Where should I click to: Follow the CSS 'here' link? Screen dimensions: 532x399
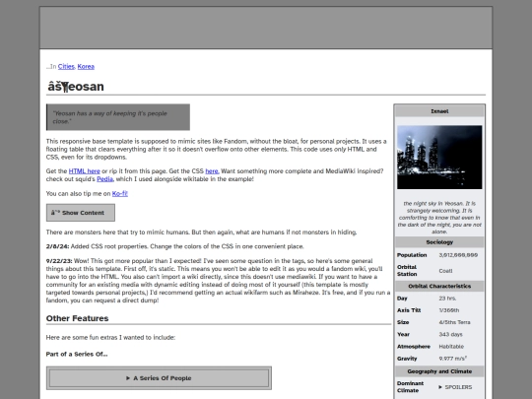[x=212, y=171]
